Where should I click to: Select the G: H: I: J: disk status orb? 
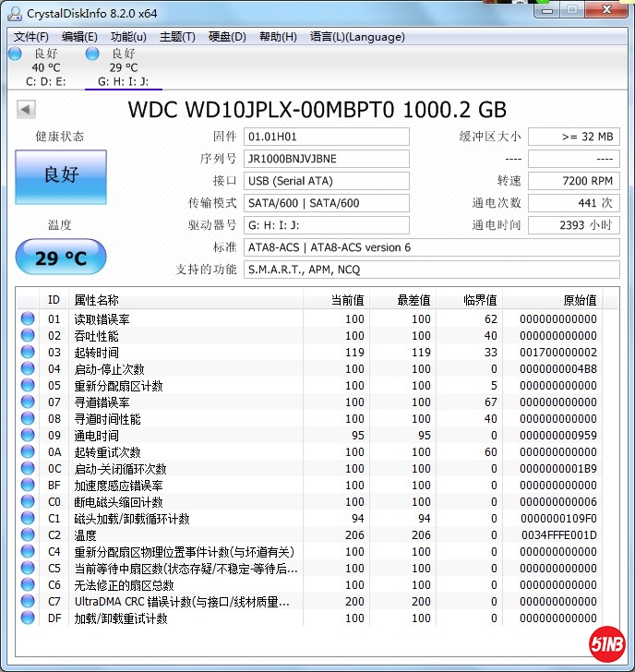pyautogui.click(x=92, y=54)
